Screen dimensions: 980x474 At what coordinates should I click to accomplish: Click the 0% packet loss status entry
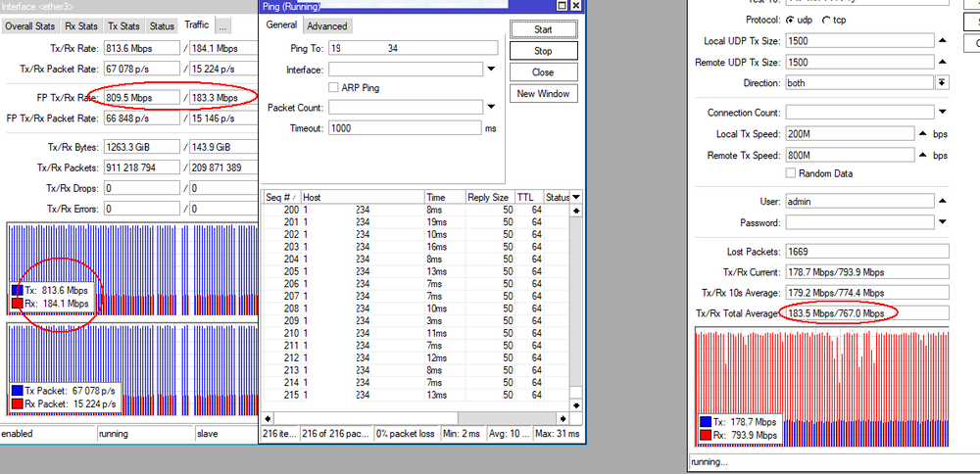coord(407,434)
